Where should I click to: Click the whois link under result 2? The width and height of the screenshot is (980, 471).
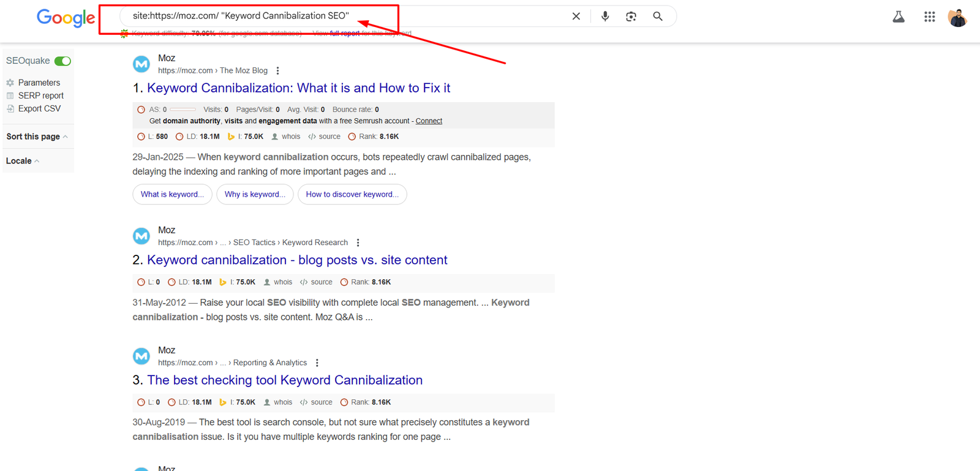pyautogui.click(x=278, y=282)
